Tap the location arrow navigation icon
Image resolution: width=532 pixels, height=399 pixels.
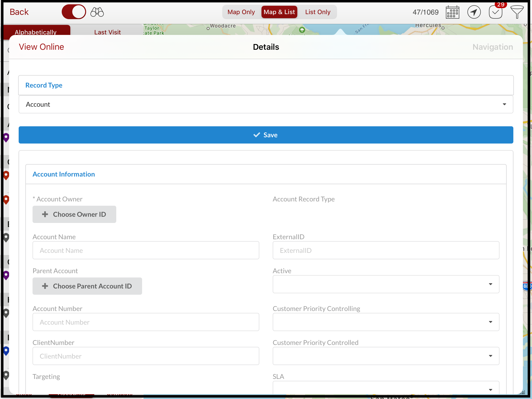474,12
